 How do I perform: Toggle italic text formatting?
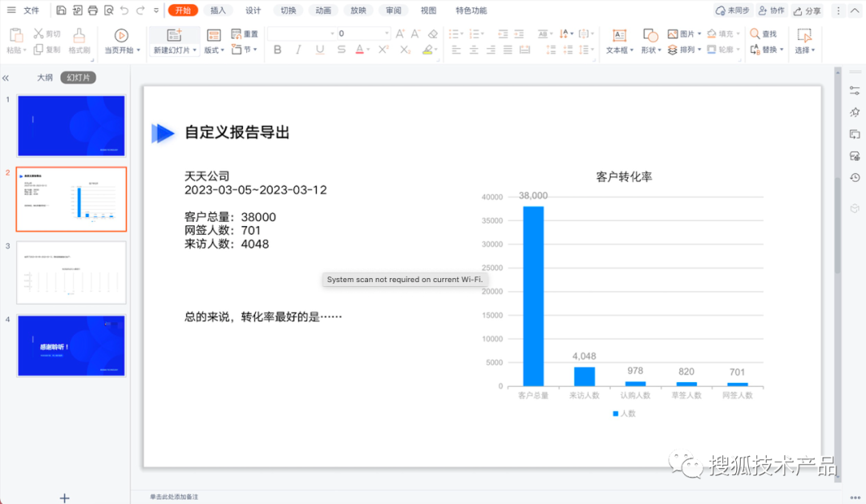click(x=298, y=50)
